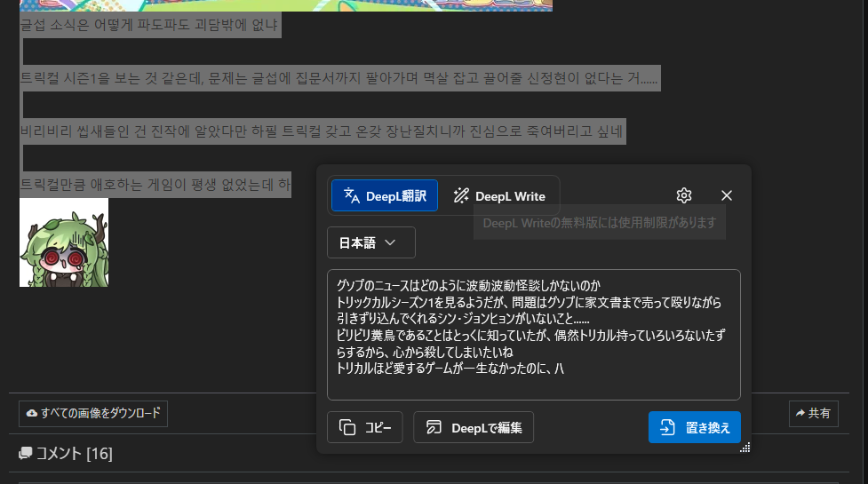Click the popup resize grip handle
The height and width of the screenshot is (484, 868).
[745, 448]
